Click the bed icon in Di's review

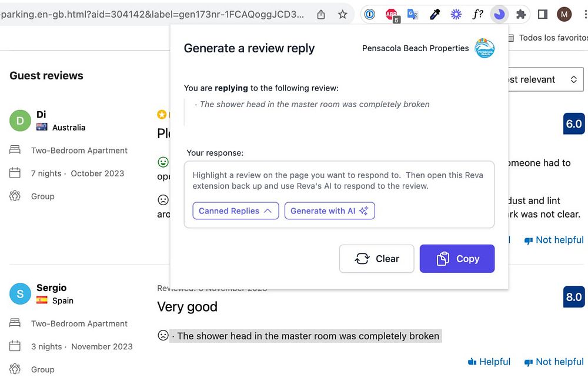tap(15, 149)
